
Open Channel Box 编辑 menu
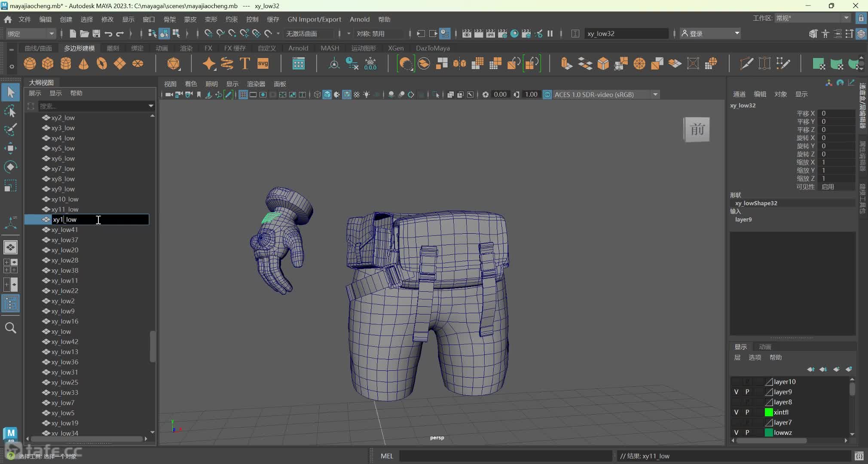[x=760, y=94]
